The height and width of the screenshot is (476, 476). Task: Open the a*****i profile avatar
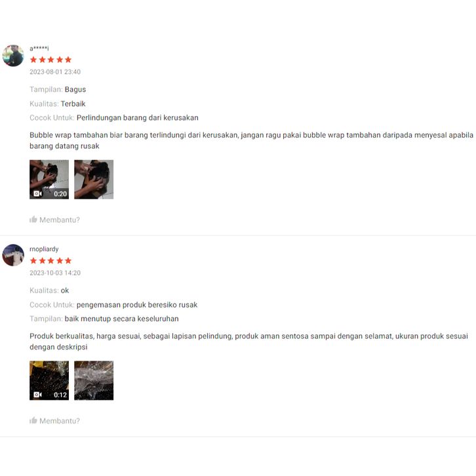13,56
